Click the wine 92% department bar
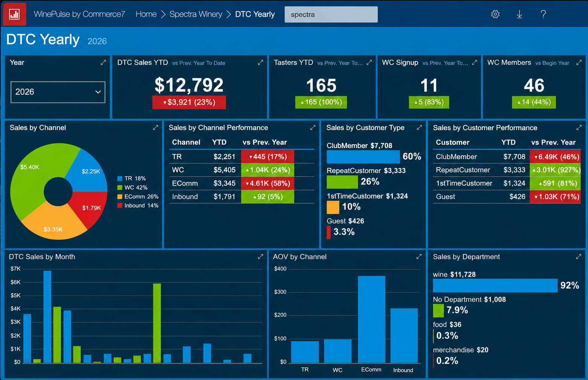Image resolution: width=588 pixels, height=380 pixels. tap(495, 285)
